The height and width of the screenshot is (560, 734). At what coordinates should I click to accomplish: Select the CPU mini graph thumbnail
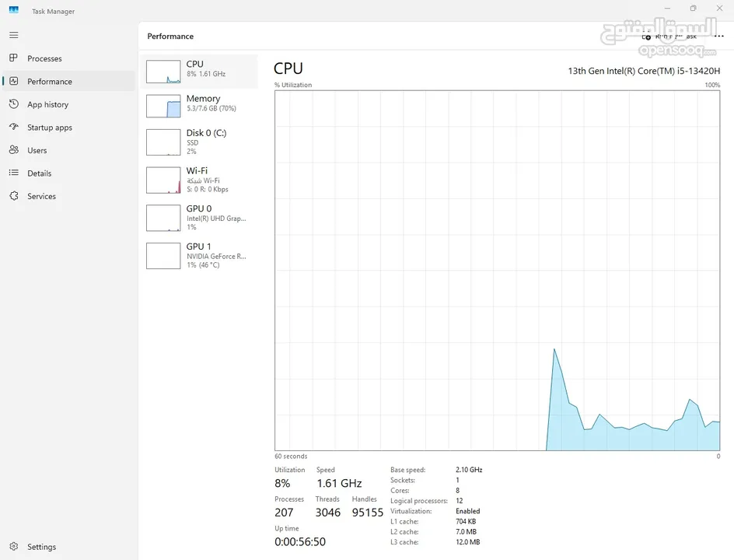tap(163, 72)
